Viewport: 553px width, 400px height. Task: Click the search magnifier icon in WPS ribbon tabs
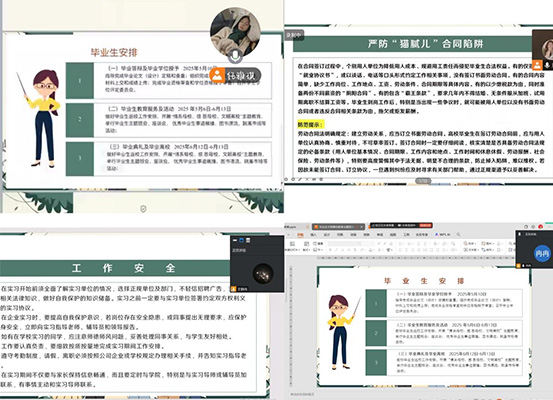(x=458, y=235)
